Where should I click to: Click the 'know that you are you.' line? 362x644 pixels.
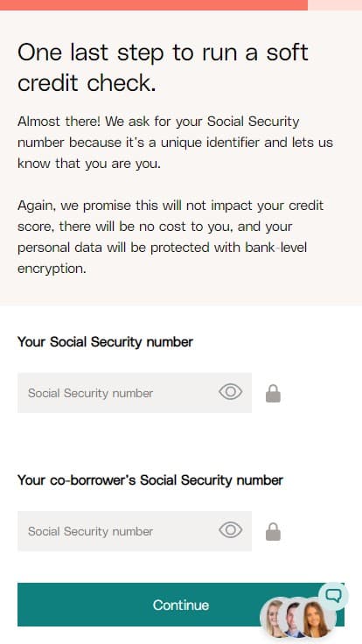point(89,164)
